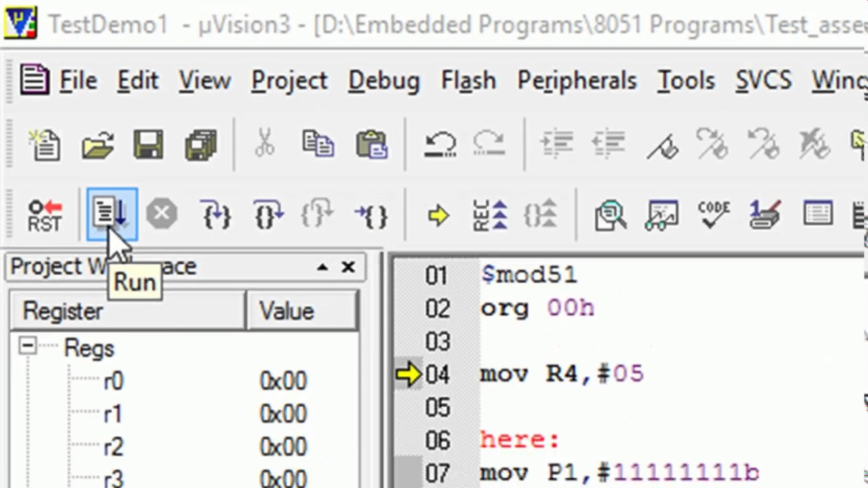Open the Project menu

(290, 81)
